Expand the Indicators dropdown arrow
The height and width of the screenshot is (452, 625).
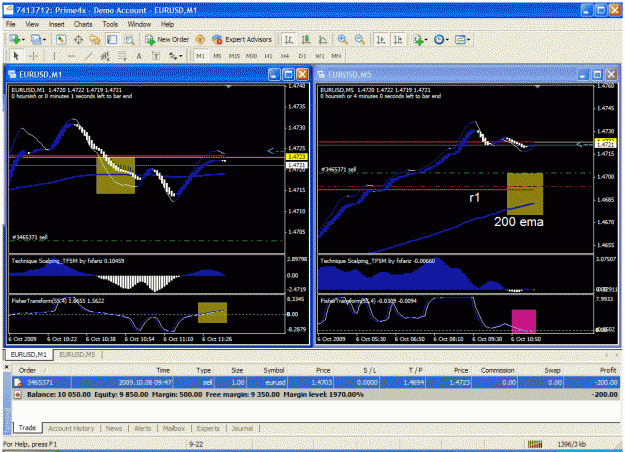(x=426, y=39)
